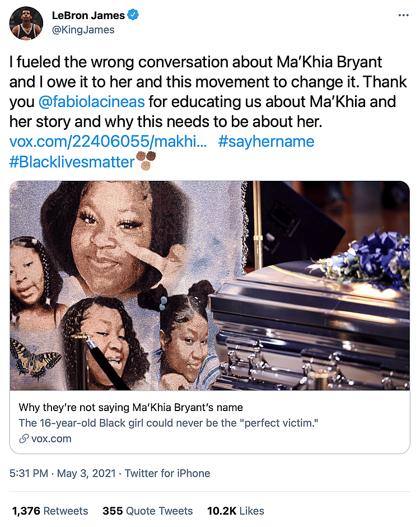The image size is (420, 527).
Task: Click the headline "Why they're not saying Ma'Khia Bryant's name"
Action: coord(130,407)
